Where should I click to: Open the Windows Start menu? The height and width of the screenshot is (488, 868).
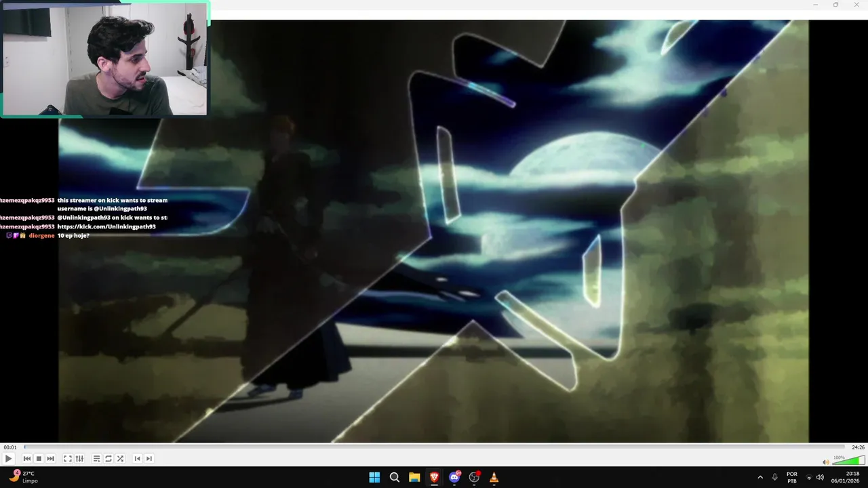click(x=374, y=477)
